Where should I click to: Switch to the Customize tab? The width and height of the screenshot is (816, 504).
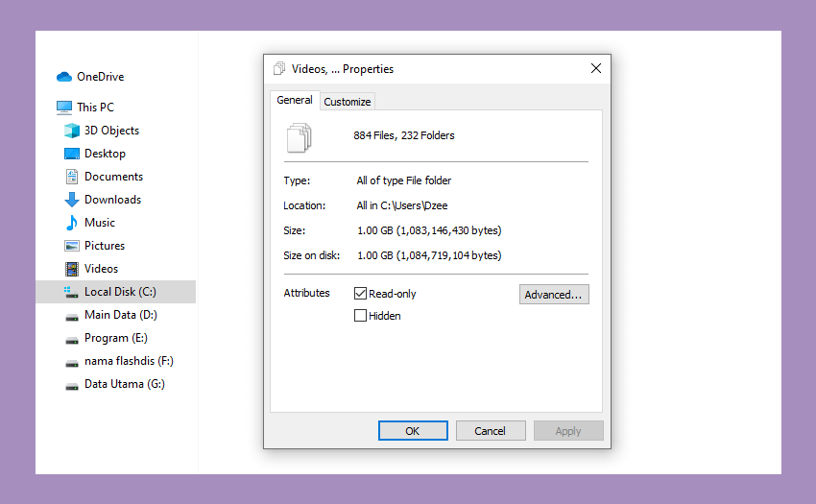[348, 102]
